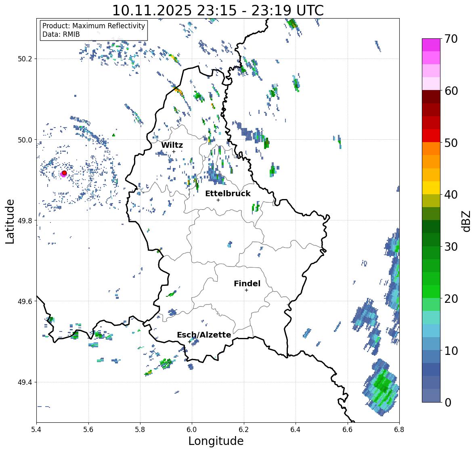The width and height of the screenshot is (476, 451).
Task: Click the dBZ colorbar label
Action: [x=467, y=221]
